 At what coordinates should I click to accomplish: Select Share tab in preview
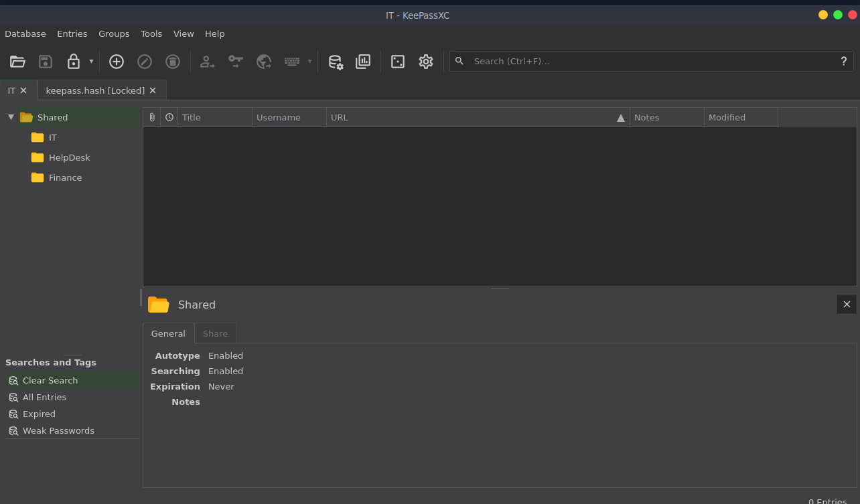[x=215, y=333]
